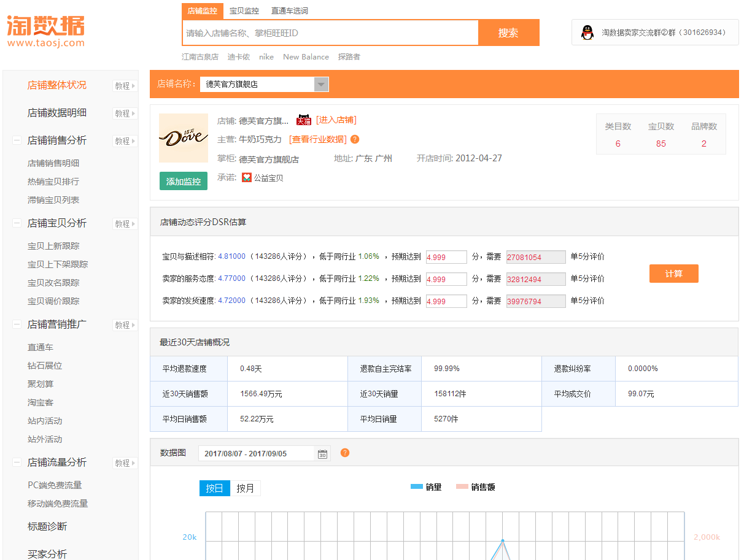The width and height of the screenshot is (744, 560).
Task: Open the calendar icon in date range field
Action: pos(322,454)
